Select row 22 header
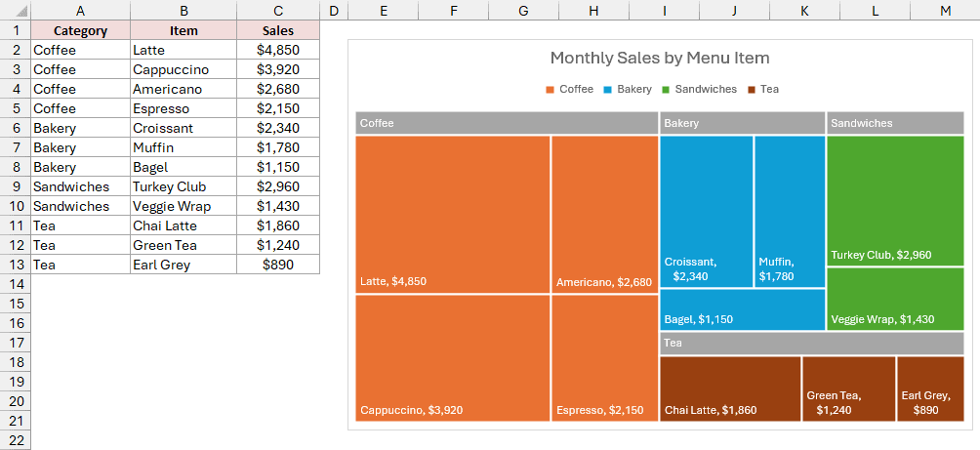Image resolution: width=980 pixels, height=450 pixels. [15, 440]
